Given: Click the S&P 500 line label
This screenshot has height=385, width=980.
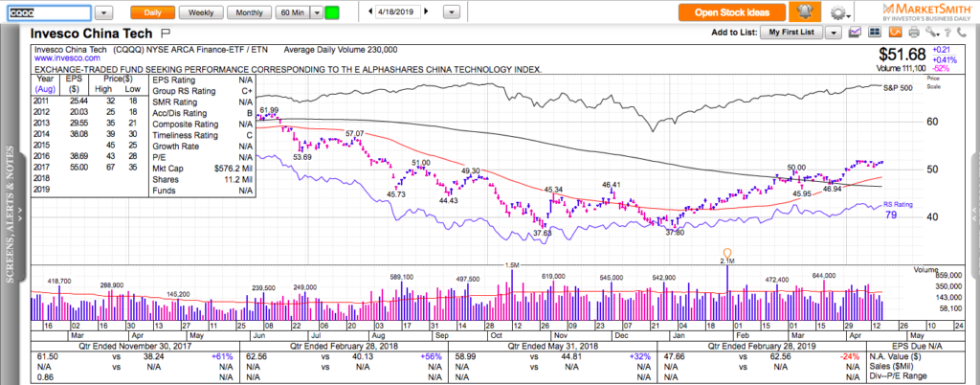Looking at the screenshot, I should coord(898,89).
